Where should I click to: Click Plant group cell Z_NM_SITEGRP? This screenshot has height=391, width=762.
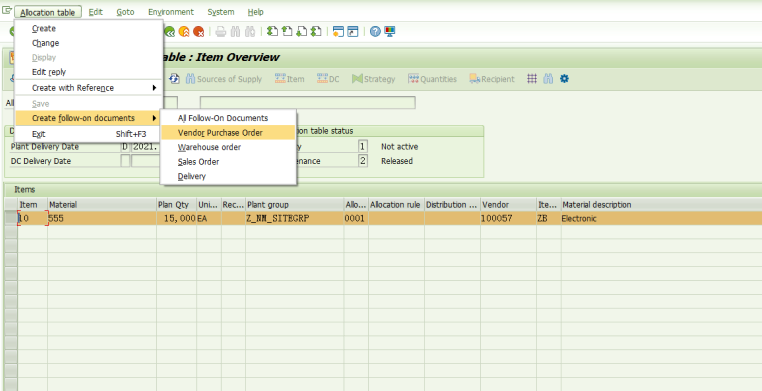[294, 219]
